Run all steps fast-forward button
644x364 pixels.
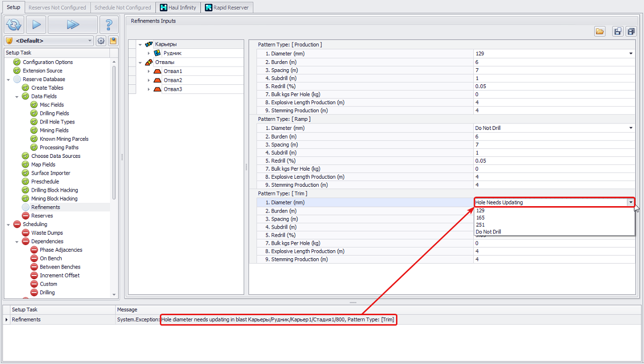click(73, 25)
